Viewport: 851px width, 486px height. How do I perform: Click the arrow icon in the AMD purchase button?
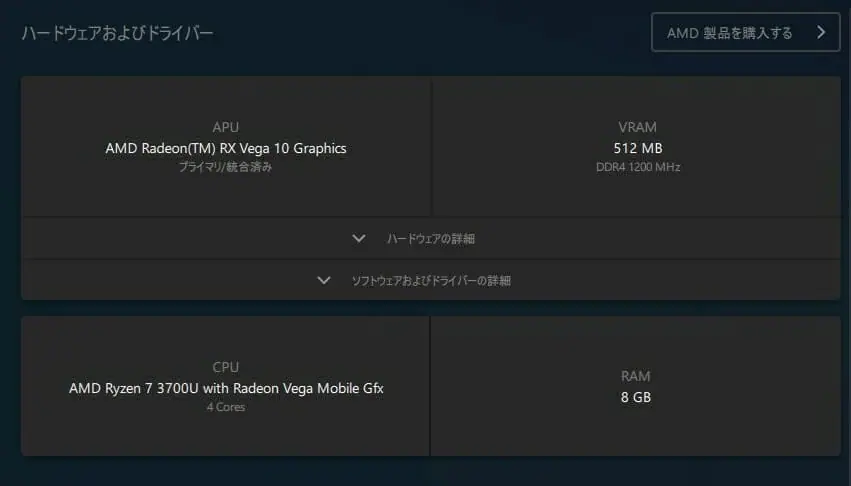pos(821,33)
